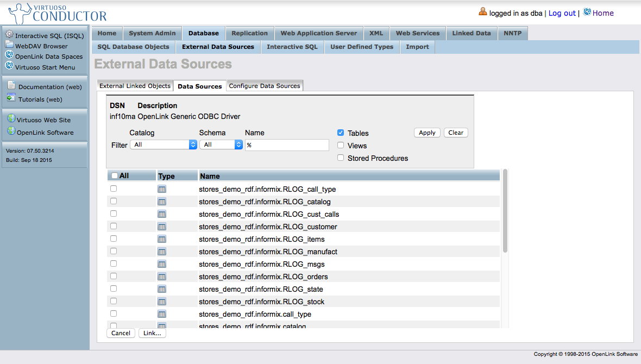
Task: Click the Home globe icon at top right
Action: (x=587, y=12)
